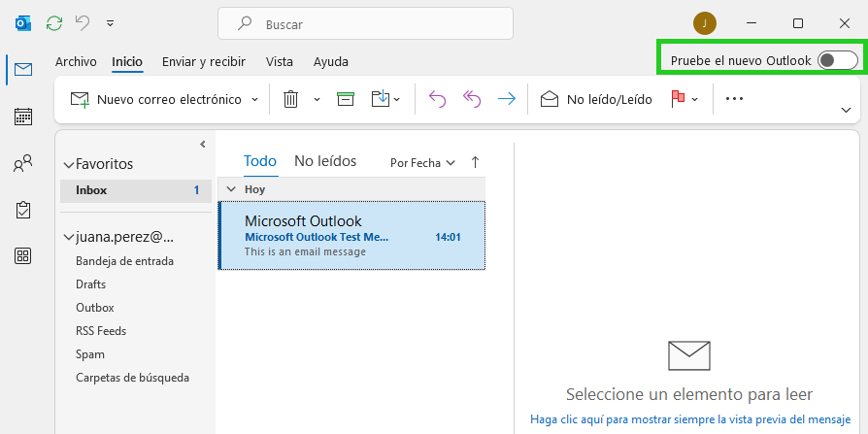Switch to the No leídos tab

pos(325,161)
